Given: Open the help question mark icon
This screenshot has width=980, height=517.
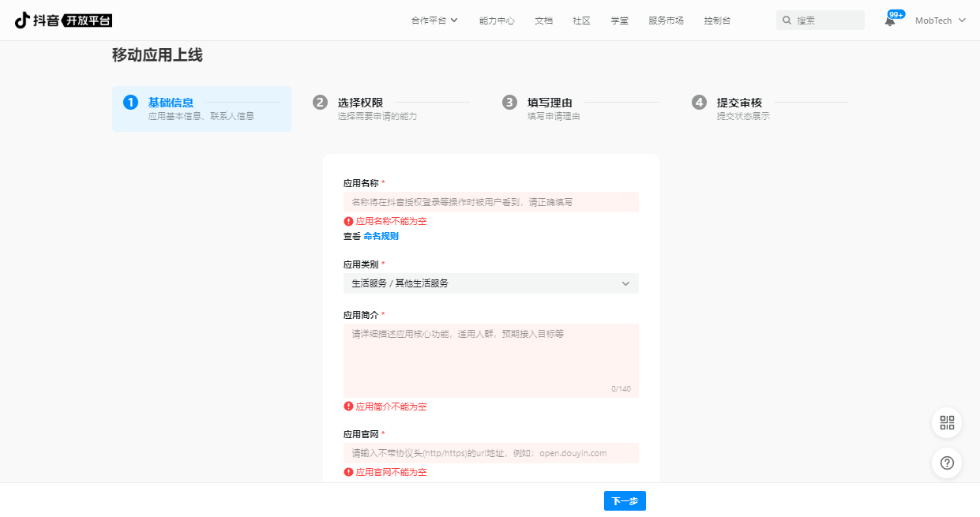Looking at the screenshot, I should [x=947, y=463].
